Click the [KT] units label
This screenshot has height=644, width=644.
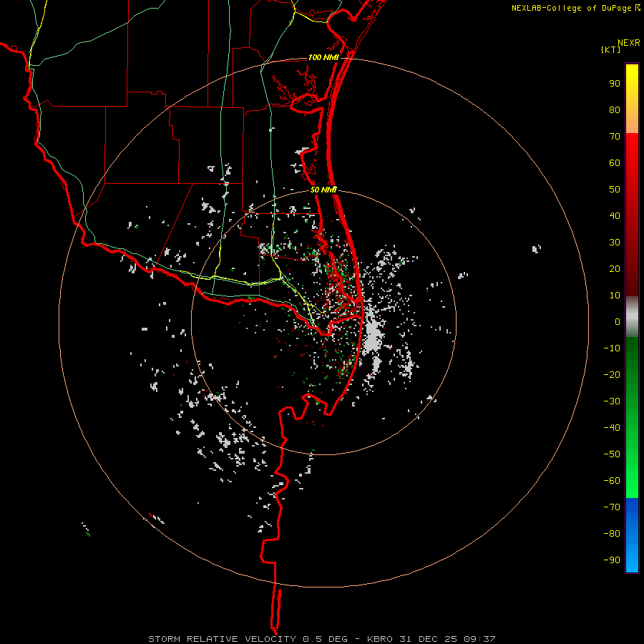611,49
